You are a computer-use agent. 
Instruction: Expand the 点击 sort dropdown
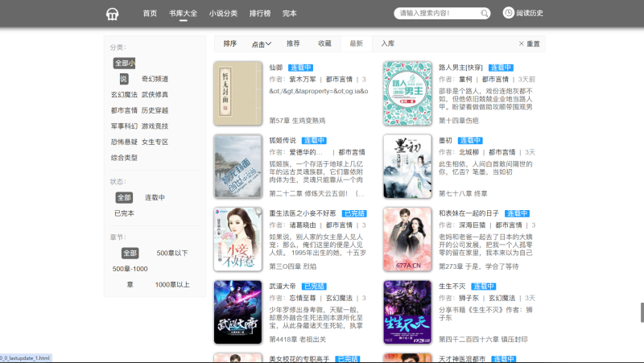click(x=261, y=44)
